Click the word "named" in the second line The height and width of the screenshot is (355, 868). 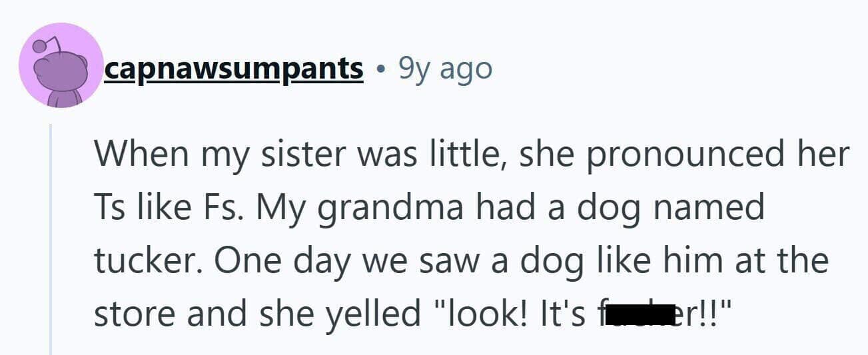point(707,208)
